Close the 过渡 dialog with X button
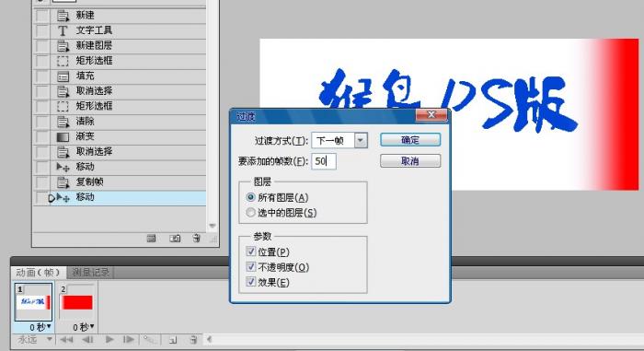644x351 pixels. click(x=431, y=115)
